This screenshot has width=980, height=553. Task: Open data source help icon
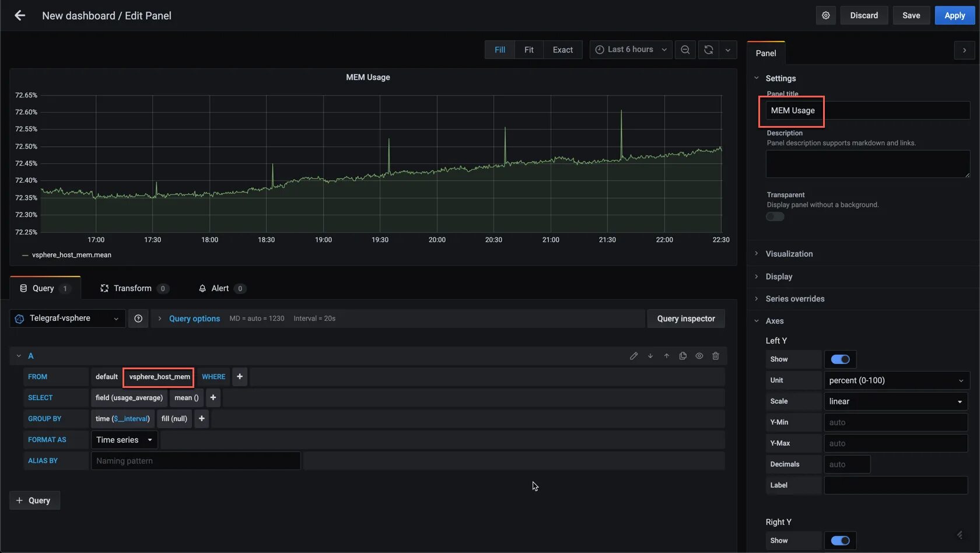pos(138,318)
